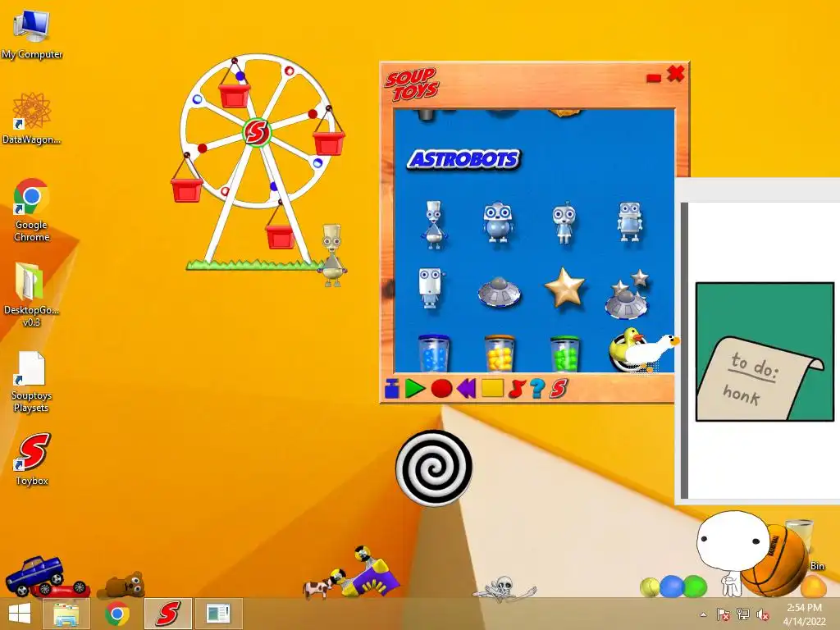Switch to Soup Toys taskbar button
Image resolution: width=840 pixels, height=630 pixels.
pos(167,614)
